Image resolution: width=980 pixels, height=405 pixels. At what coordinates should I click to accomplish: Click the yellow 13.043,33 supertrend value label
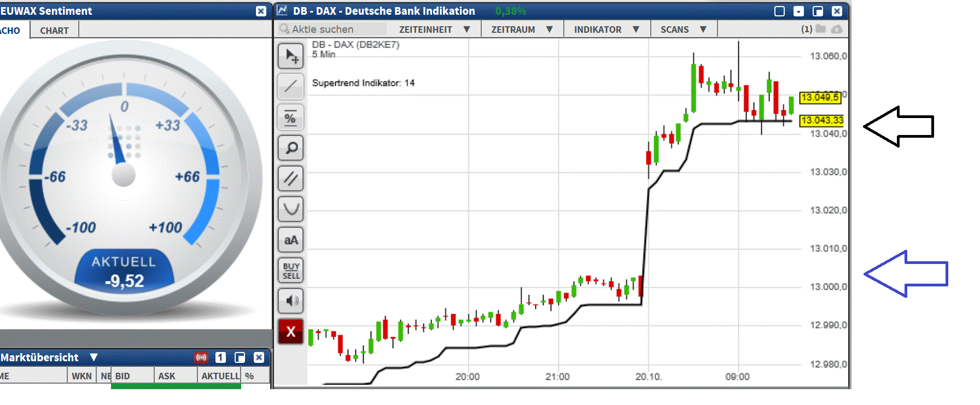tap(822, 120)
